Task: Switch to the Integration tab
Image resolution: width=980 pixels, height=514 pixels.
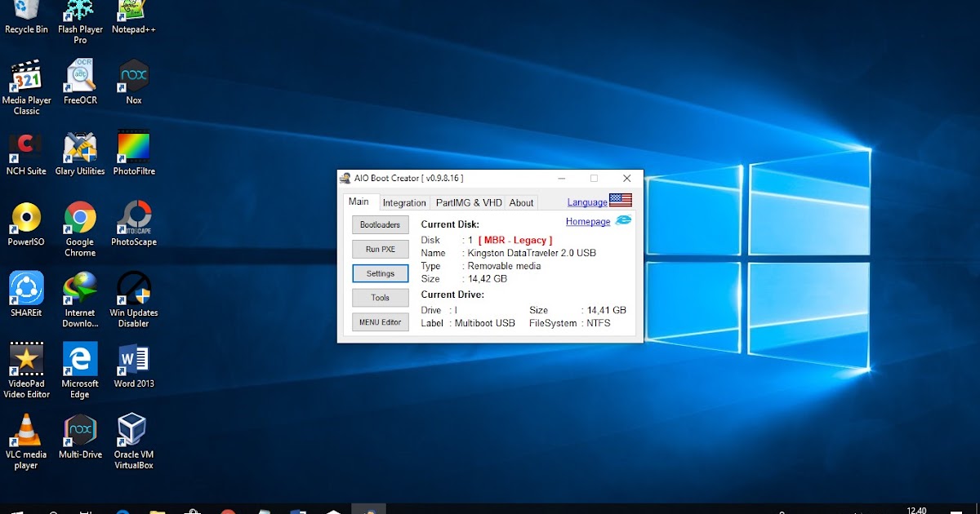Action: (x=404, y=202)
